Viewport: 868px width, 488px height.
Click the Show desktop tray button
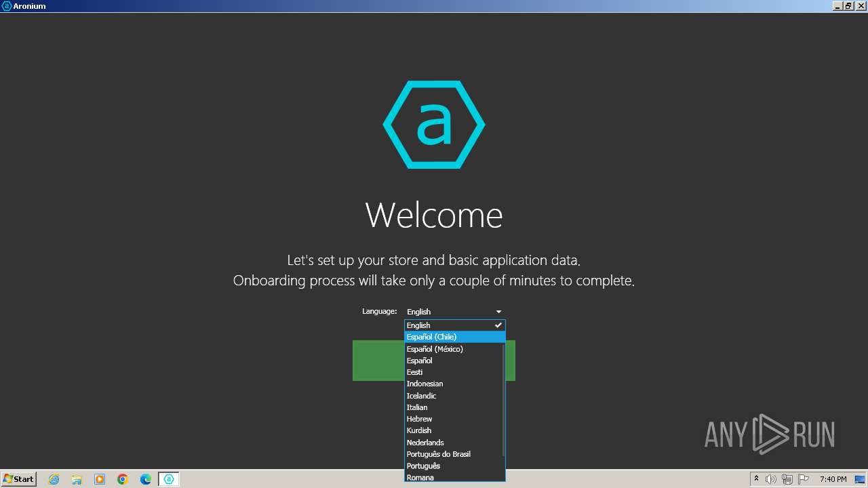(x=859, y=479)
